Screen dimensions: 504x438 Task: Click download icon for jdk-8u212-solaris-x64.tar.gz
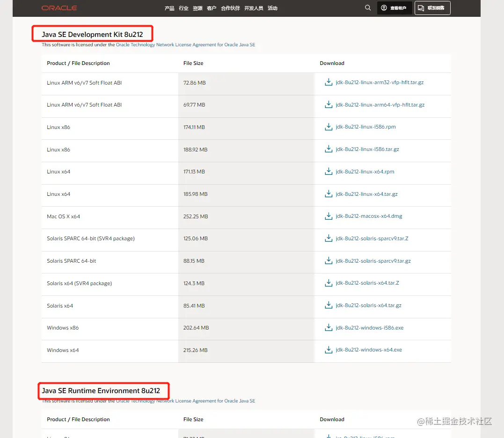pos(329,305)
